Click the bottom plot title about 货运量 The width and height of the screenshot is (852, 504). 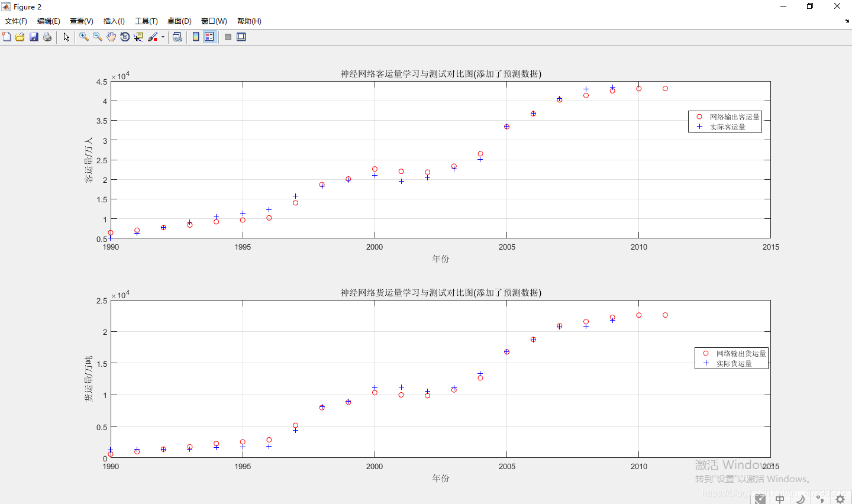click(441, 293)
